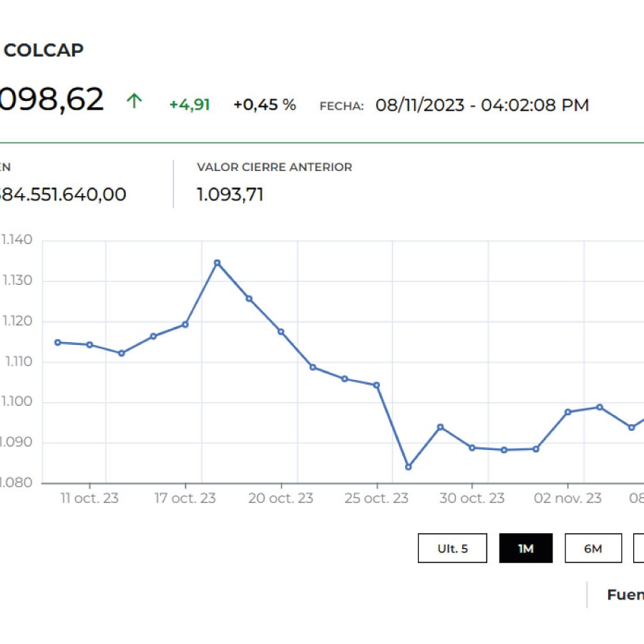This screenshot has height=644, width=644.
Task: Click the data point near 30 oct 23
Action: coord(472,447)
